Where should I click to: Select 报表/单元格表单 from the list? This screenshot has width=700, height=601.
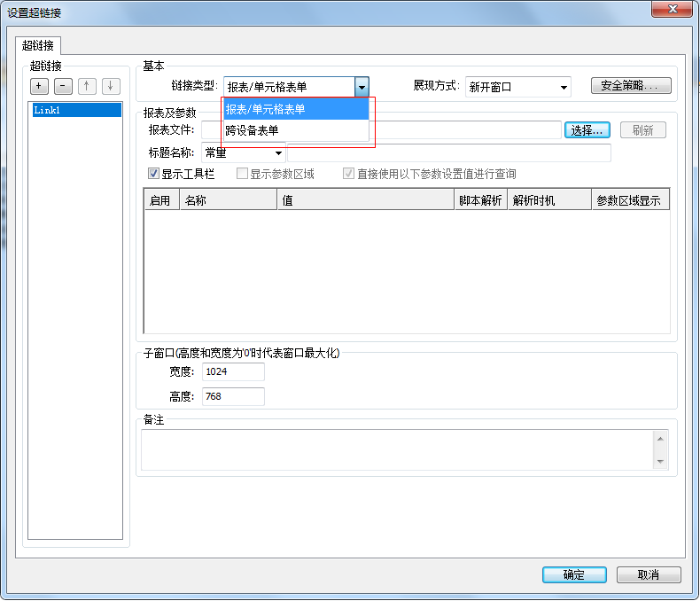point(295,109)
